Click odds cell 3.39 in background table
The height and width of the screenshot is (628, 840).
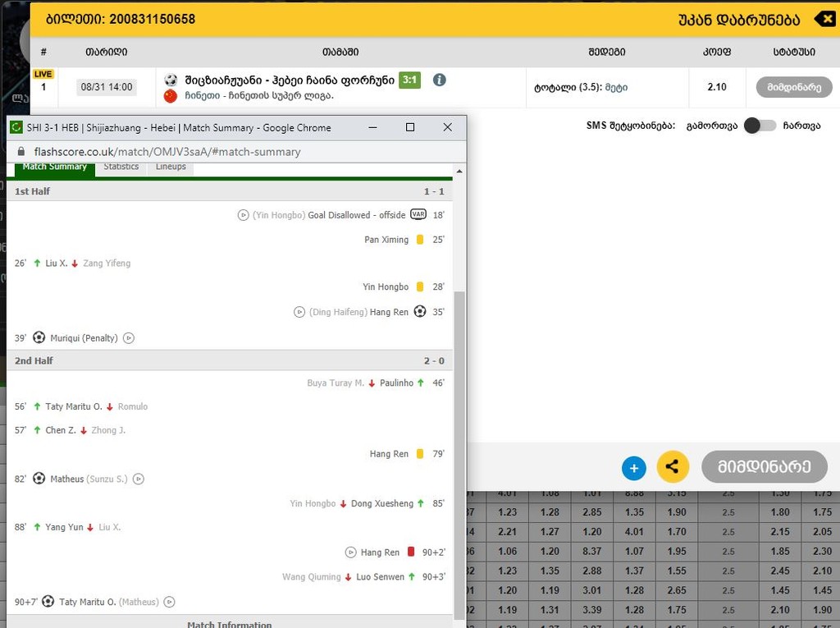click(592, 610)
